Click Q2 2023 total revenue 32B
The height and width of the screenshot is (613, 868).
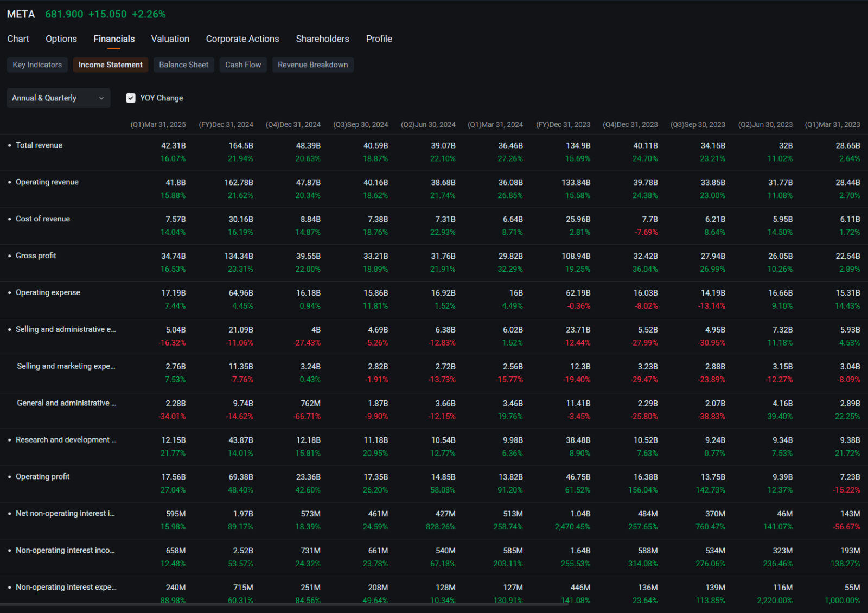click(x=786, y=146)
